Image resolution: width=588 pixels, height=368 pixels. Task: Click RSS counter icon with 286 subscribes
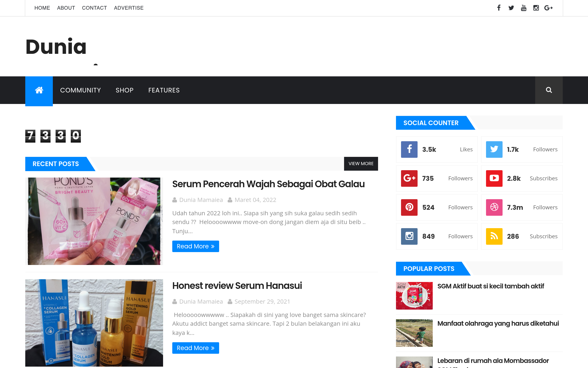click(494, 236)
